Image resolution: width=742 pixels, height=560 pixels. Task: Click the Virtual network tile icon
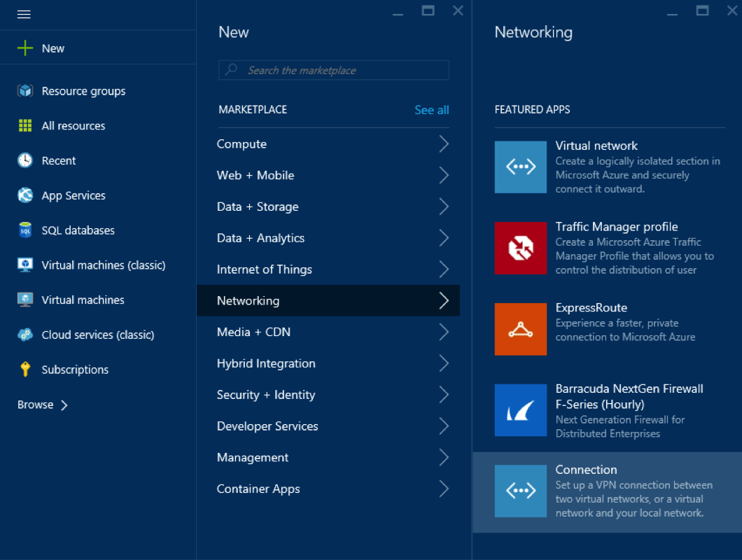click(521, 167)
